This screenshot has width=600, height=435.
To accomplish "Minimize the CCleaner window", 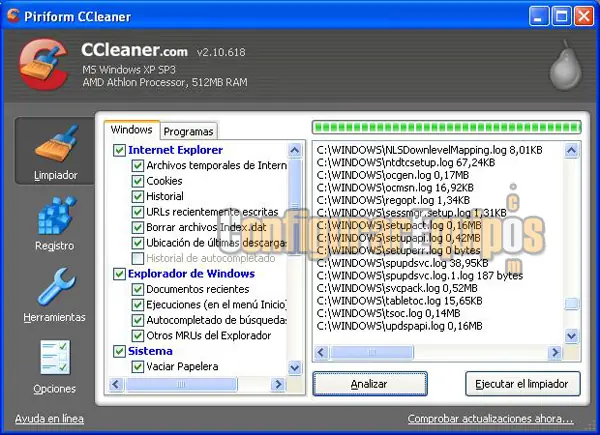I will pyautogui.click(x=539, y=16).
